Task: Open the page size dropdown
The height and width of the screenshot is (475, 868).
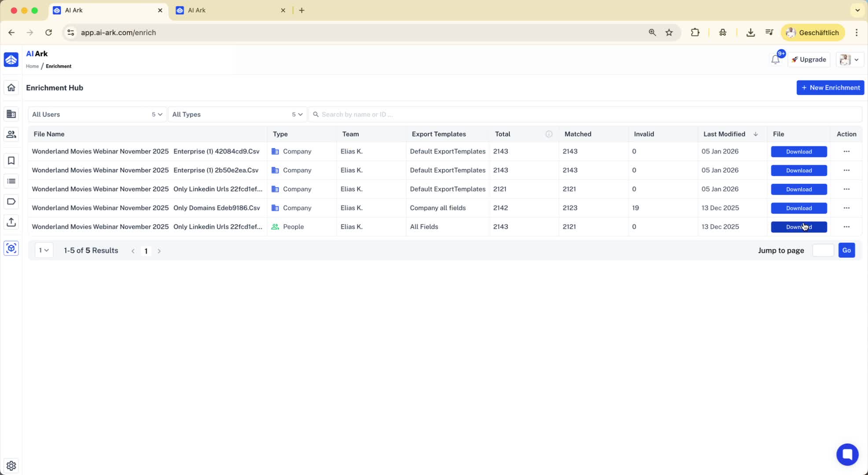Action: (x=44, y=250)
